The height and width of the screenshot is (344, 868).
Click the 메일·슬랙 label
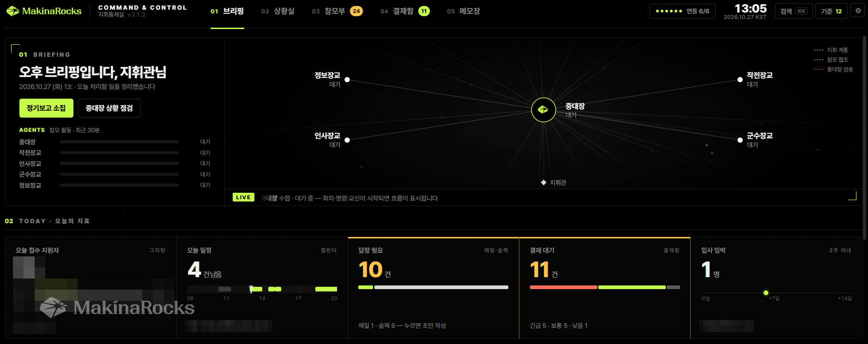tap(496, 250)
